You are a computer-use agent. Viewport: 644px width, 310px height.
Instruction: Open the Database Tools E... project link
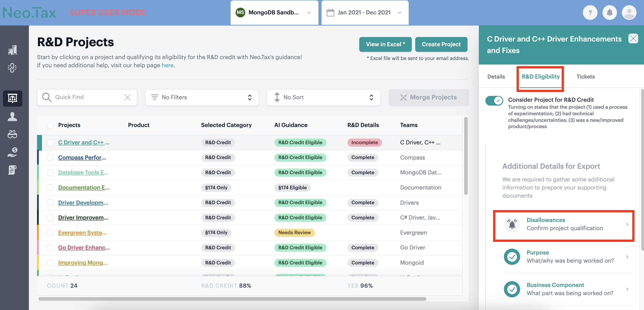tap(83, 173)
